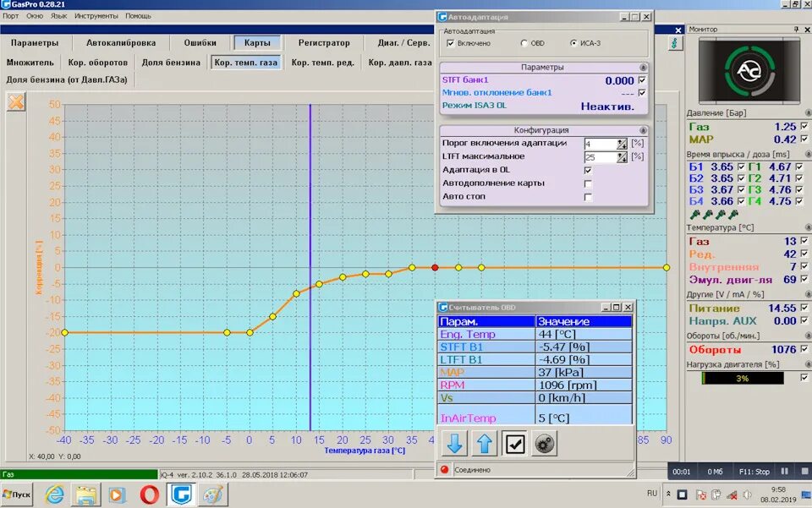The width and height of the screenshot is (812, 508).
Task: Click the up arrow in OBD reader
Action: point(484,443)
